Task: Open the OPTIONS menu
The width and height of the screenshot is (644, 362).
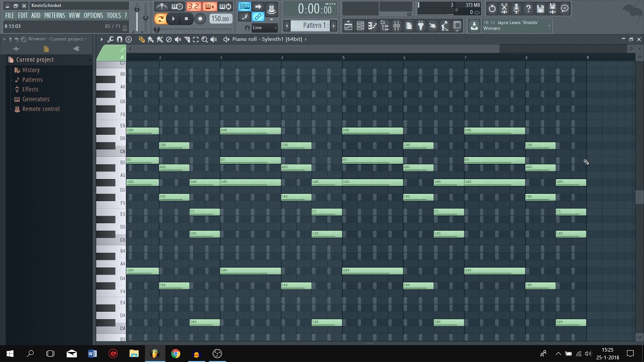Action: click(93, 16)
